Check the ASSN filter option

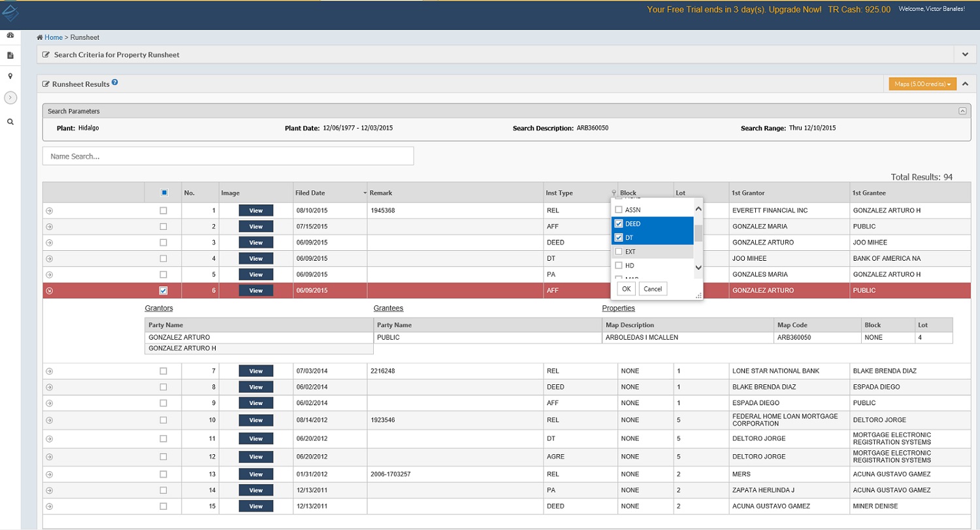point(619,210)
